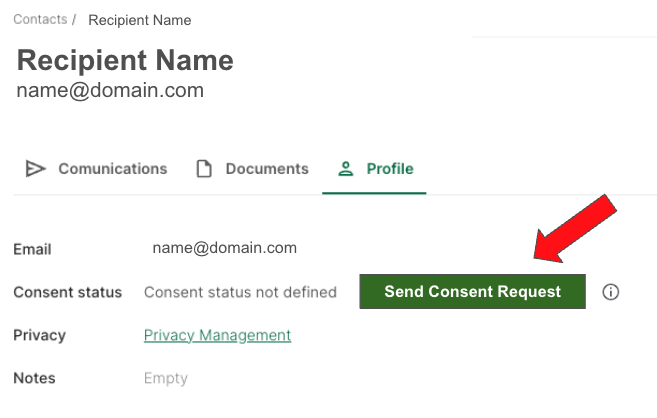This screenshot has width=657, height=418.
Task: Click the large Recipient Name heading
Action: click(125, 60)
